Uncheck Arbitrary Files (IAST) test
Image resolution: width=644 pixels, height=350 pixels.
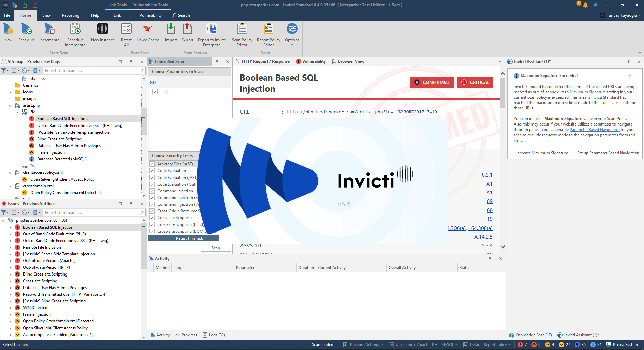(x=152, y=164)
